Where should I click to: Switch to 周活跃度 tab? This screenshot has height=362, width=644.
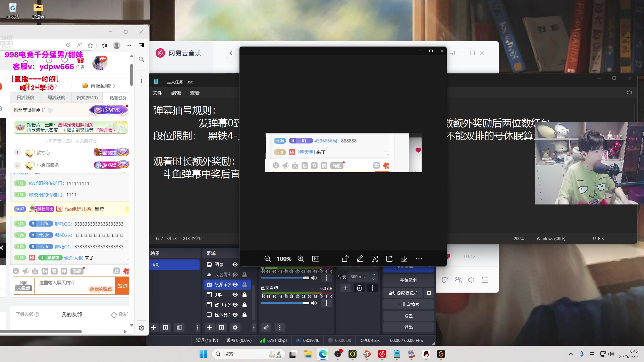click(56, 98)
